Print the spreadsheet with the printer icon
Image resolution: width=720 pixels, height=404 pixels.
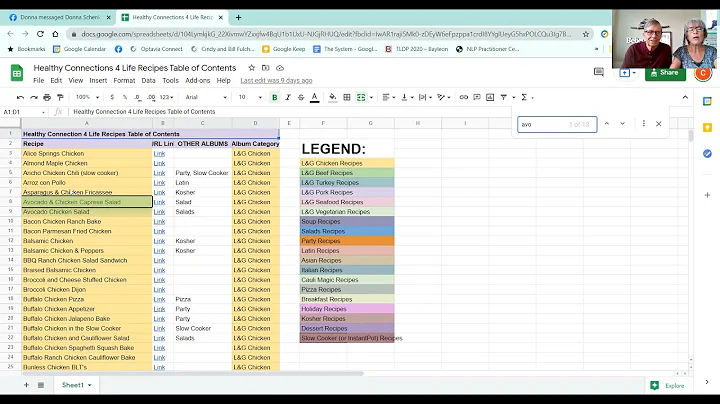(x=47, y=97)
